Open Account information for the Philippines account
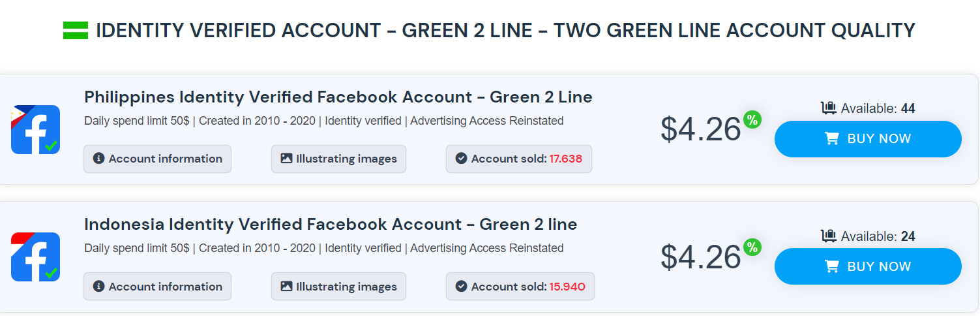The height and width of the screenshot is (316, 980). tap(157, 159)
